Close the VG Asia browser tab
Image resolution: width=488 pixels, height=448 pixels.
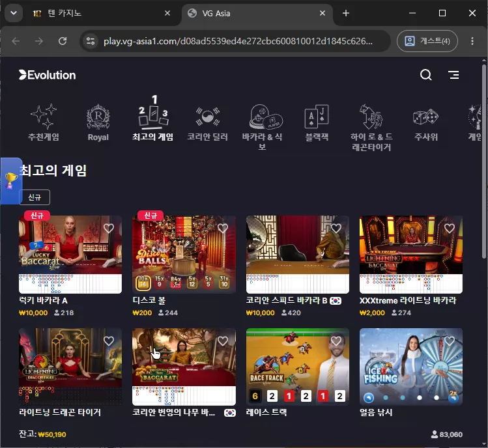click(323, 13)
